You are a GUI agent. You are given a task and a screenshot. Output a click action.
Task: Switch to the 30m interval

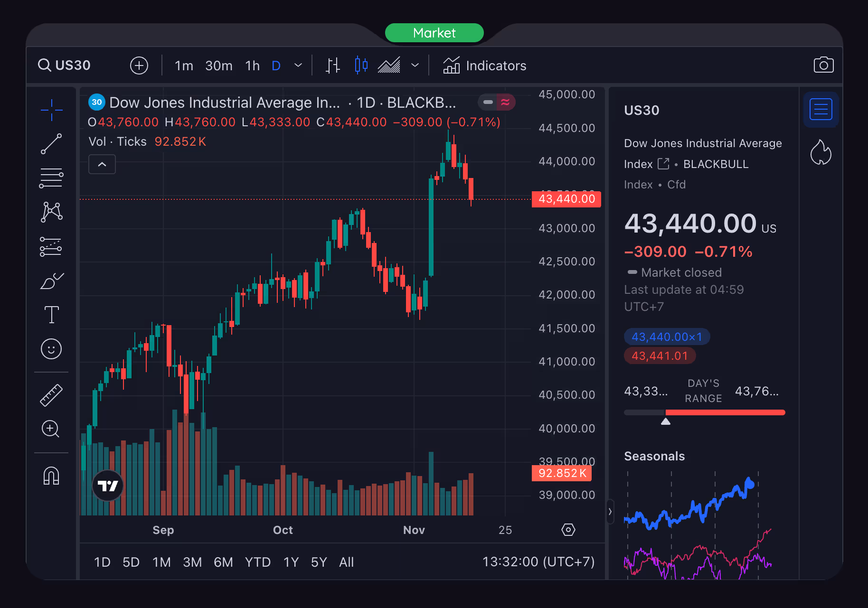(219, 65)
